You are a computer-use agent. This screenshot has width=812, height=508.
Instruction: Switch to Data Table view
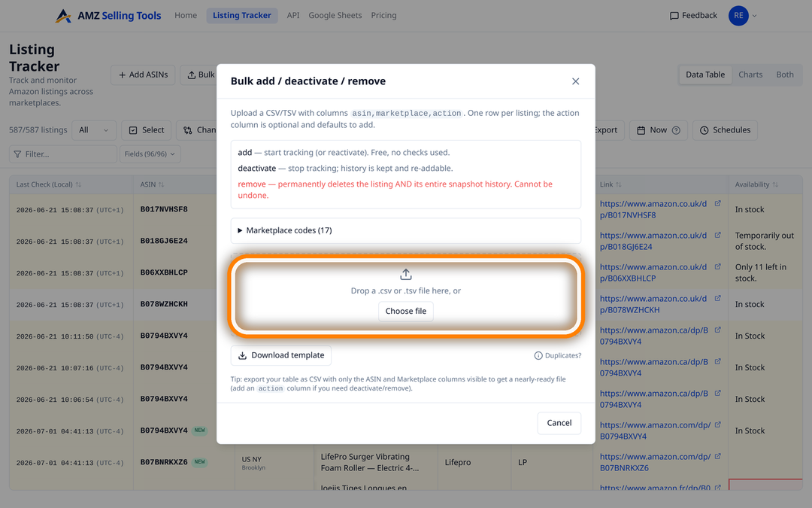(705, 75)
